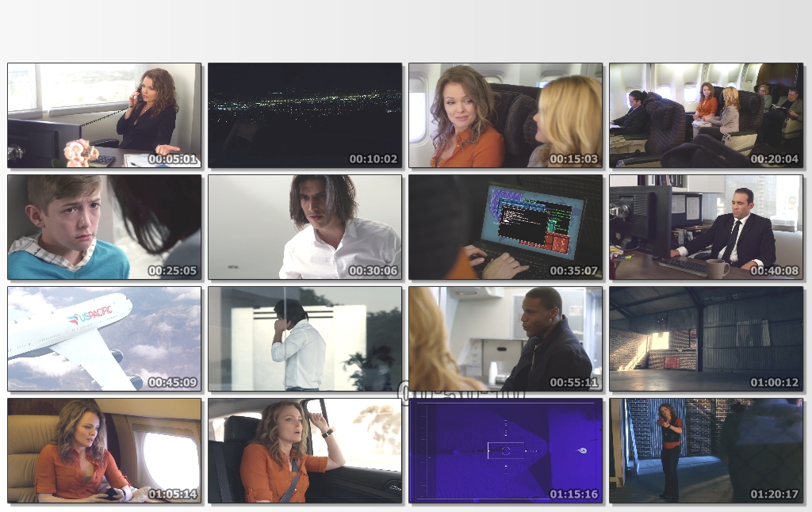The height and width of the screenshot is (512, 812).
Task: Open the long-haired man frame at 00:30:06
Action: tap(305, 227)
